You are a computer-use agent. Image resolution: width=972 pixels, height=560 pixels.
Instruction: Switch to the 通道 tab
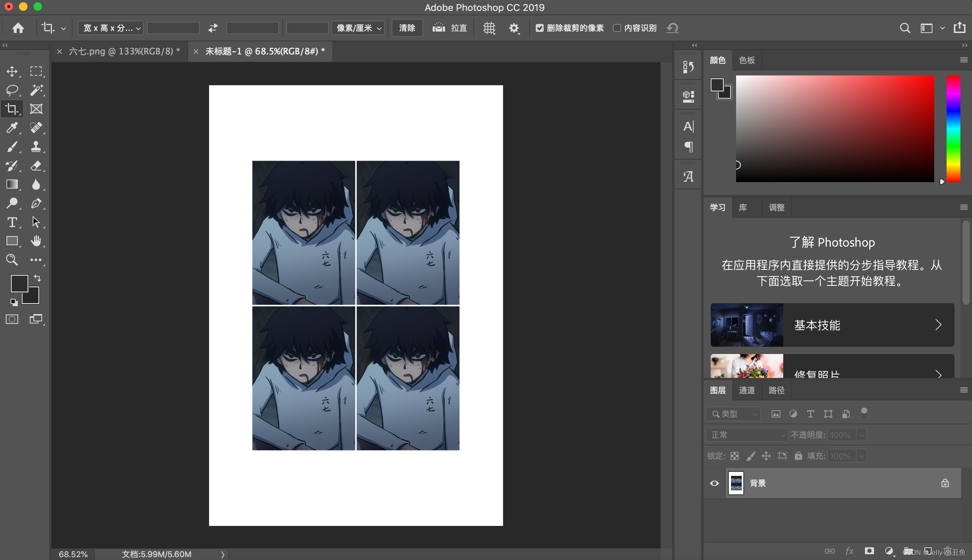click(x=747, y=390)
